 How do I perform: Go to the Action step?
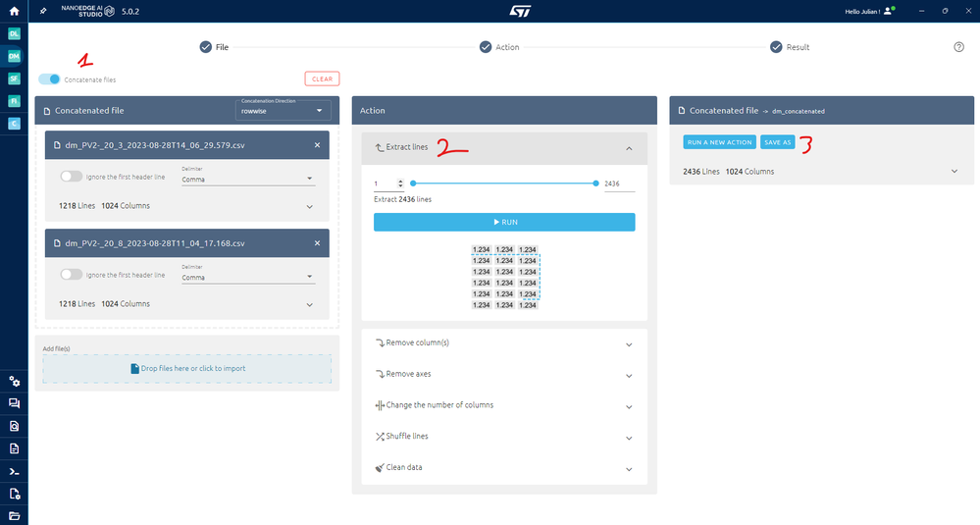click(x=499, y=47)
